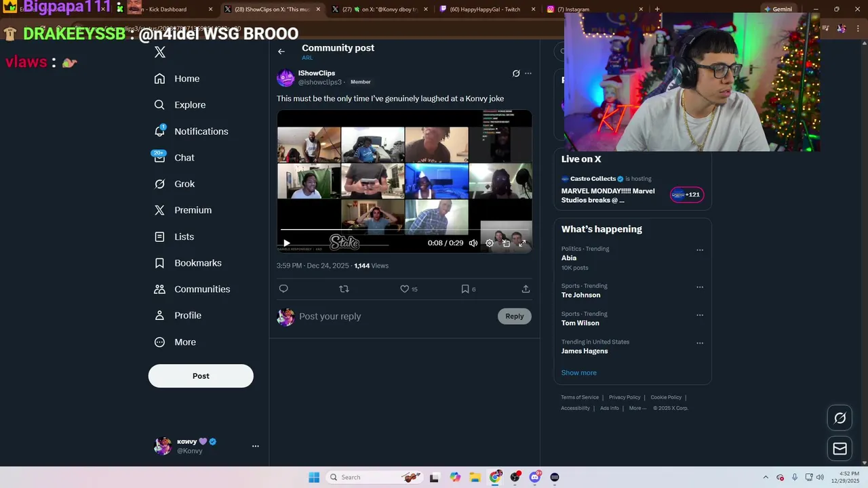Enter video fullscreen mode
Screen dimensions: 868x488
[x=522, y=243]
